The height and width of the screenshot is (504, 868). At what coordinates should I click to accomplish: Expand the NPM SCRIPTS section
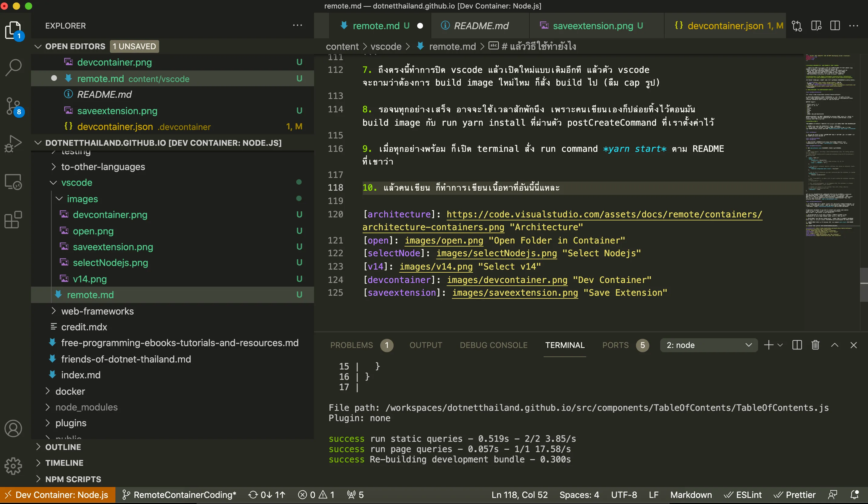pyautogui.click(x=38, y=479)
